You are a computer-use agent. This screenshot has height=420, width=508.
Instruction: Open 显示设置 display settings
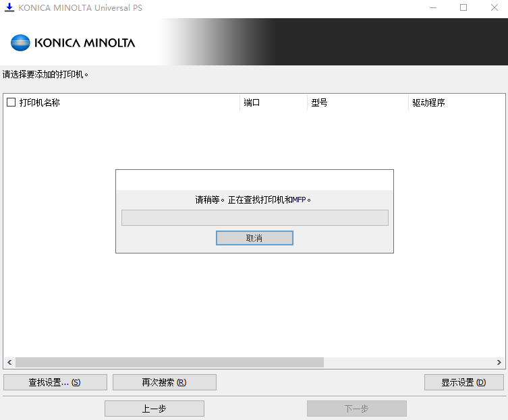(x=463, y=382)
